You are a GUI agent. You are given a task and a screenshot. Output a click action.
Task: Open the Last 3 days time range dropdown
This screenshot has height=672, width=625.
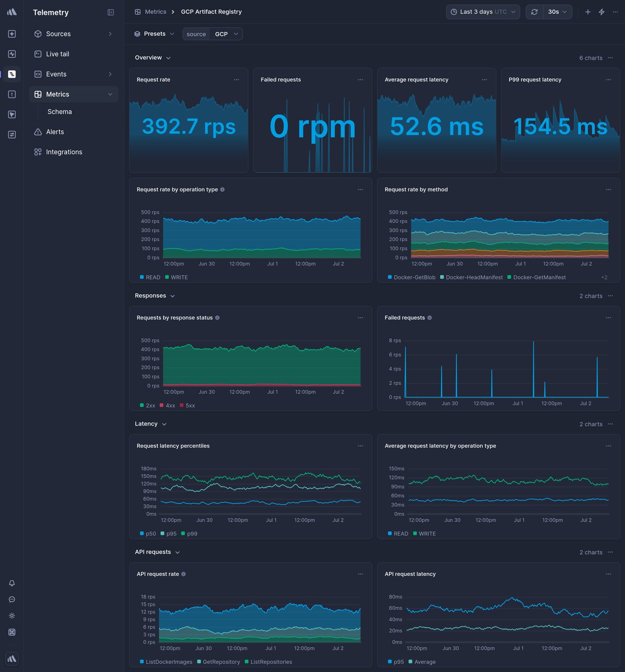483,12
